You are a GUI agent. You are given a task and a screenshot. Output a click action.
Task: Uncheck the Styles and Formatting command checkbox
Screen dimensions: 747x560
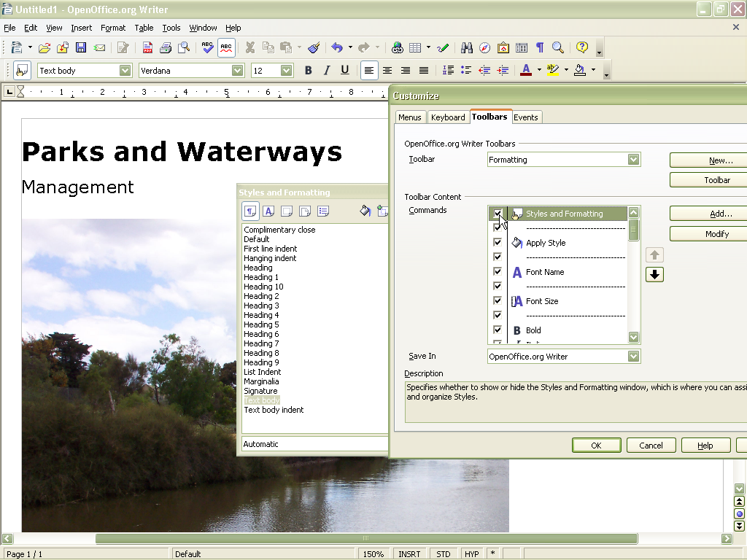click(498, 214)
